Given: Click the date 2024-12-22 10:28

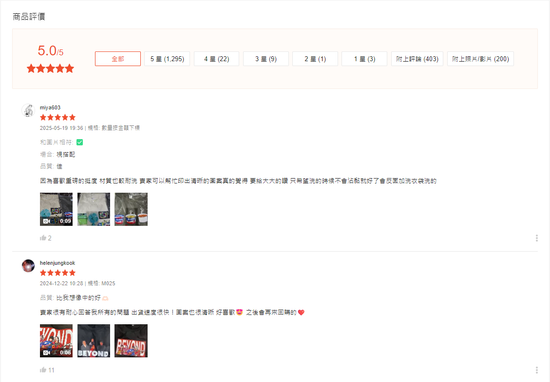Looking at the screenshot, I should [61, 283].
